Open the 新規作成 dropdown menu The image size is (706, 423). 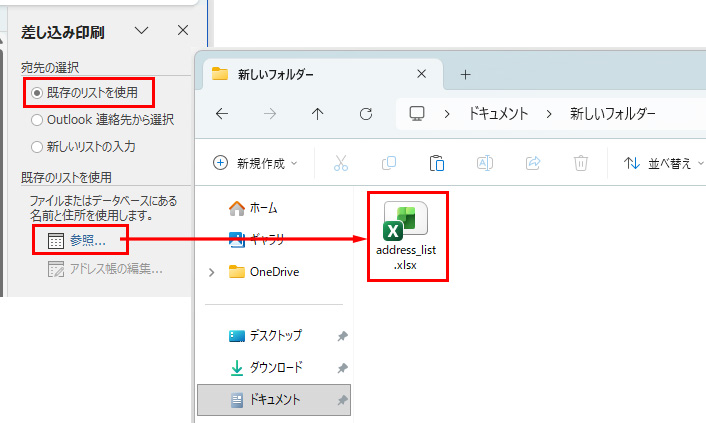click(255, 163)
